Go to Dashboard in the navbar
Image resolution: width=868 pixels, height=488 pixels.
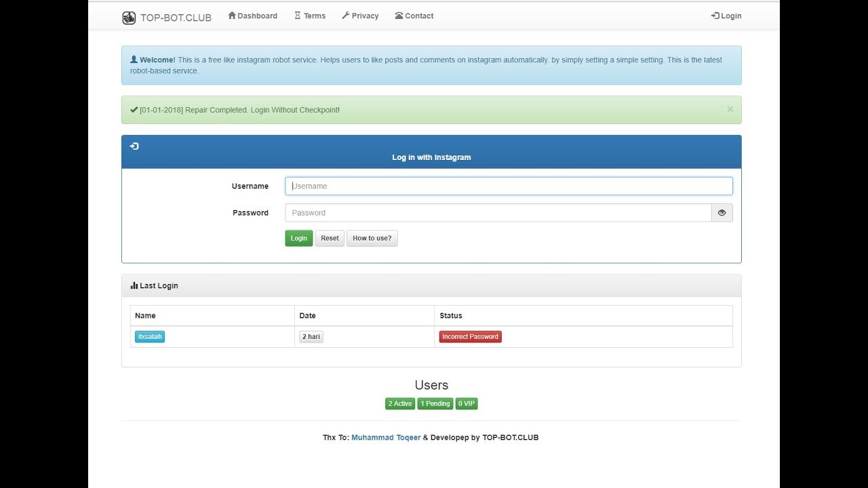point(253,16)
